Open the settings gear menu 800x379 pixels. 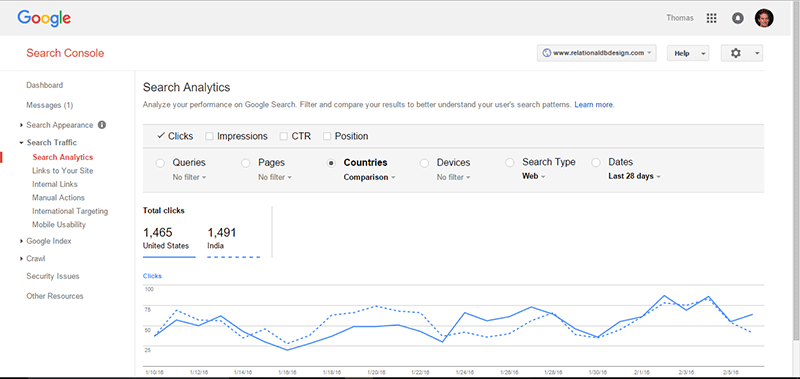[742, 53]
